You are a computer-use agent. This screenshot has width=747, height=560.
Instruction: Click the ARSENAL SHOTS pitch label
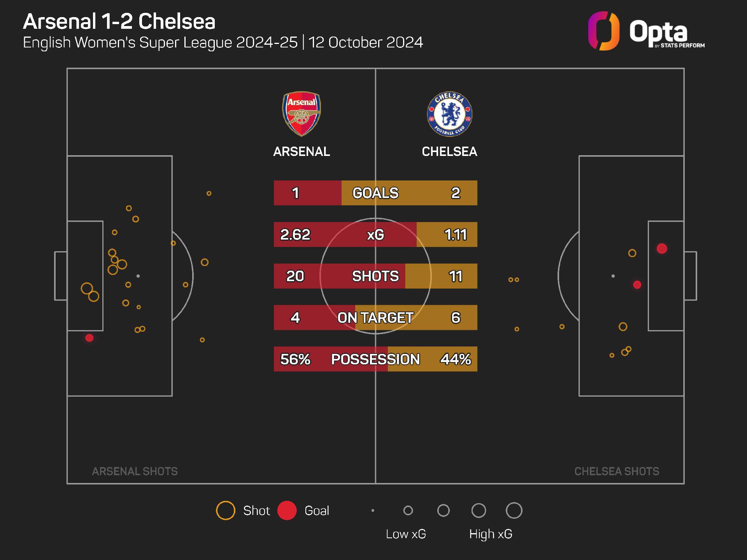pos(135,471)
